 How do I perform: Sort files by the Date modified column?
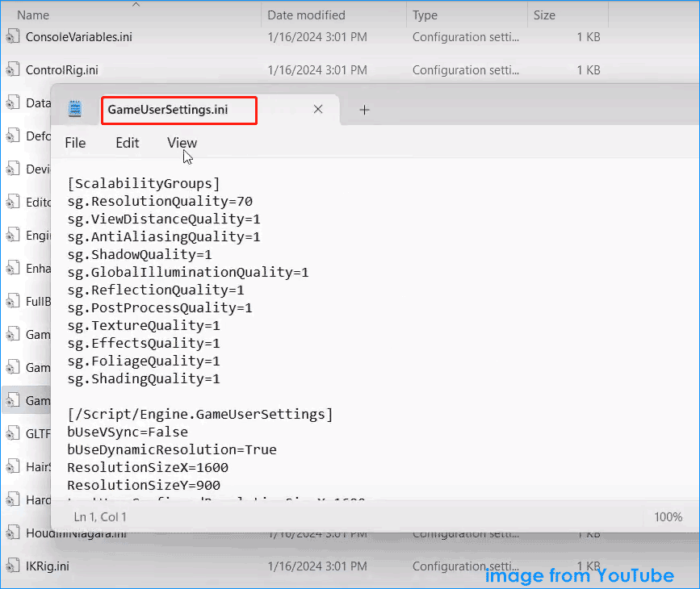click(x=307, y=15)
